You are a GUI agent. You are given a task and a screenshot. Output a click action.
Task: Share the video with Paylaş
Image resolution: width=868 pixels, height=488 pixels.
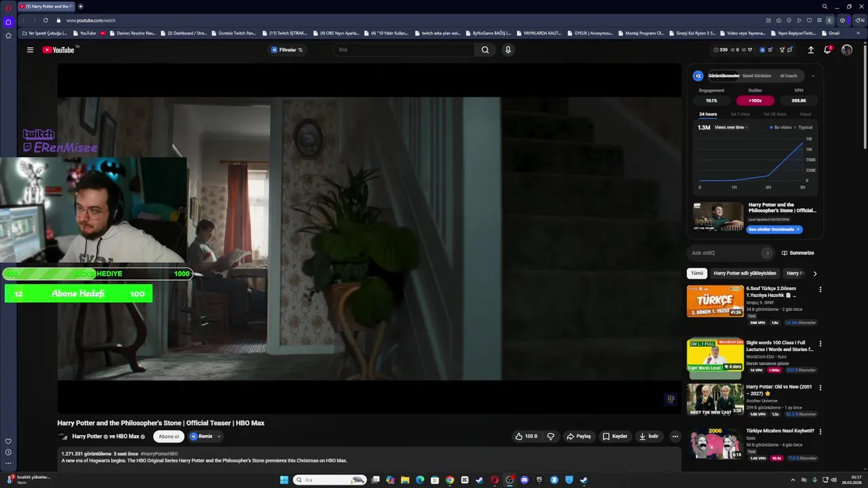pos(578,436)
